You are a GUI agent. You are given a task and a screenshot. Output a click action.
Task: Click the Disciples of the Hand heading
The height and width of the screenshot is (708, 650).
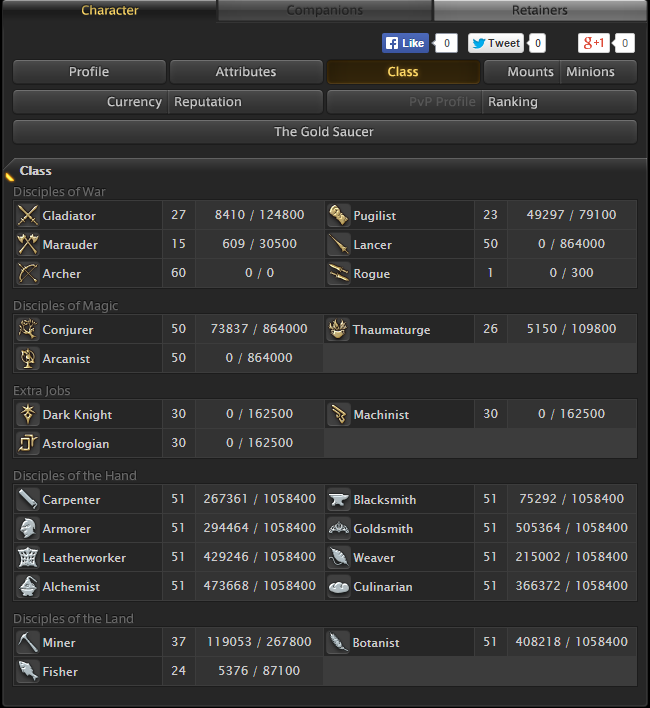point(74,476)
